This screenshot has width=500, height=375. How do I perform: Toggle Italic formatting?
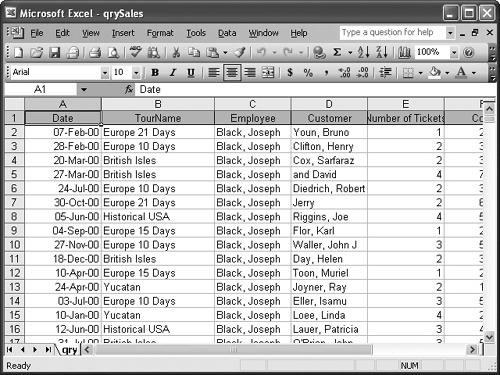(173, 72)
